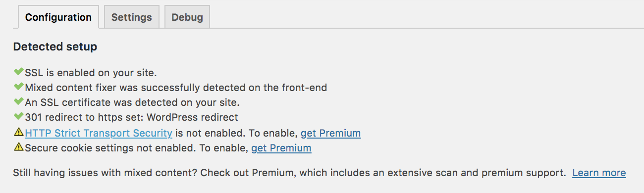644x193 pixels.
Task: Click the An SSL certificate was detected text
Action: click(132, 102)
